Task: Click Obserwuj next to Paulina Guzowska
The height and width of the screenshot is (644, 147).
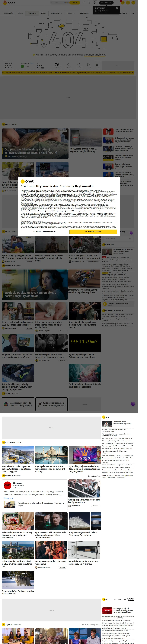Action: pos(30,328)
